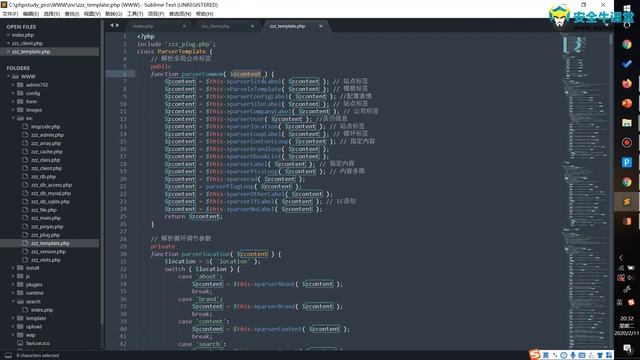Open zzz_visits.php in the sidebar
The width and height of the screenshot is (640, 360).
tap(46, 260)
